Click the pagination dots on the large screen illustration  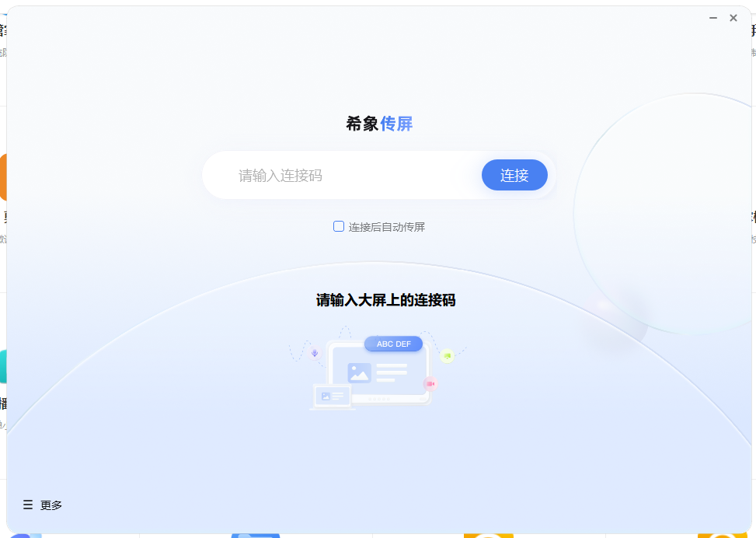[x=379, y=399]
